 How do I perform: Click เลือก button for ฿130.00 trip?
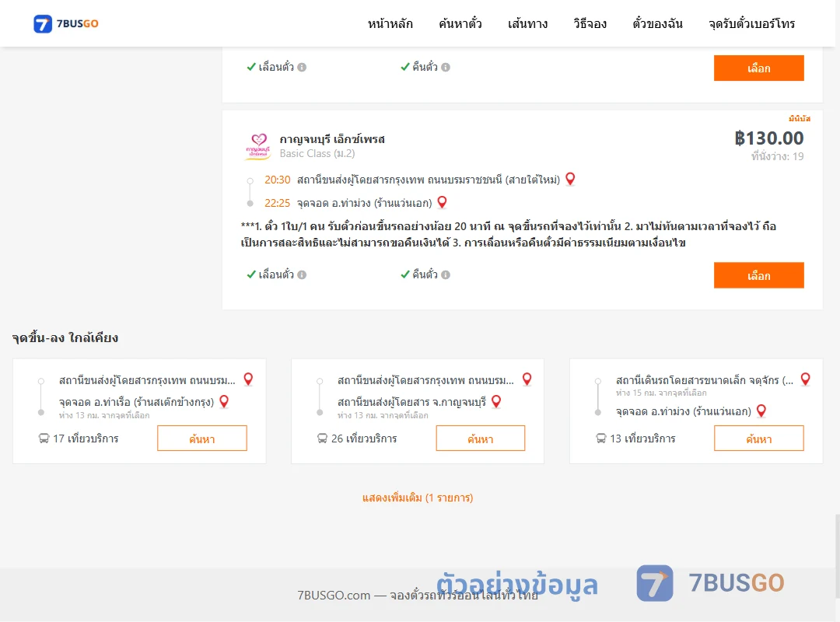pyautogui.click(x=758, y=275)
